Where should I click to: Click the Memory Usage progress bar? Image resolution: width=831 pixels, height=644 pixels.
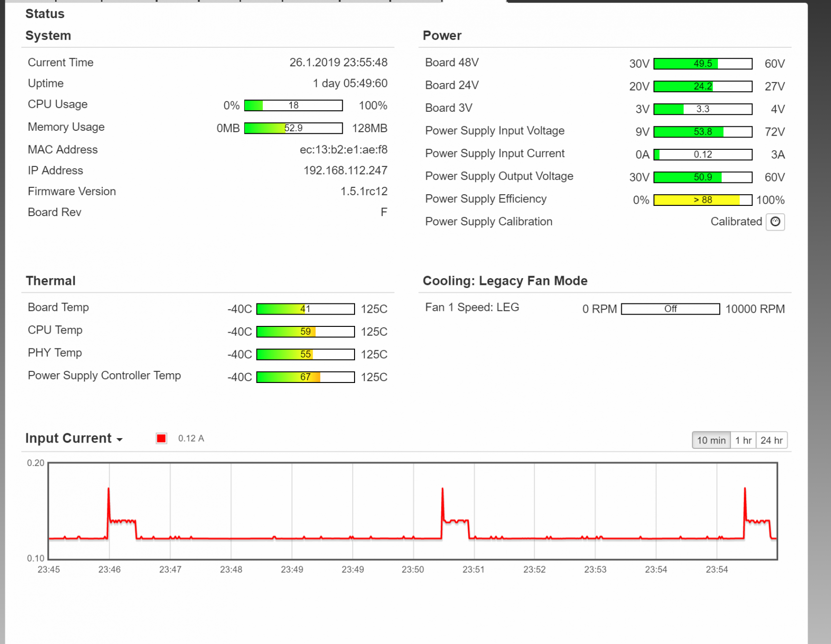point(293,128)
